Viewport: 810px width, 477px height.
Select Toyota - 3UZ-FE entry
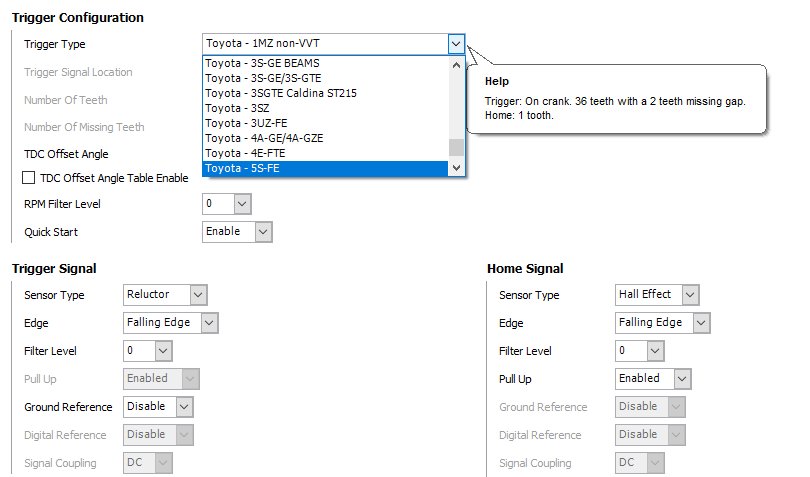(x=326, y=123)
